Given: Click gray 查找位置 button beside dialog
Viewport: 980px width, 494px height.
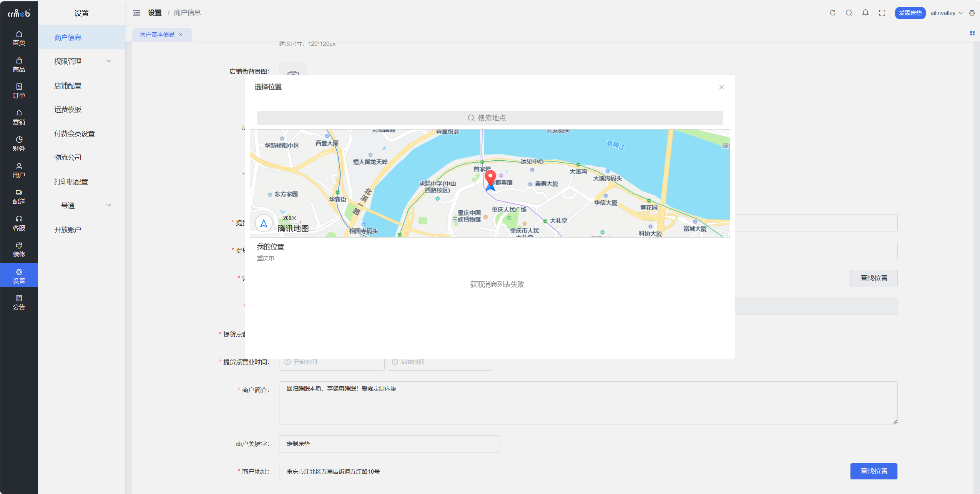Looking at the screenshot, I should pyautogui.click(x=874, y=278).
